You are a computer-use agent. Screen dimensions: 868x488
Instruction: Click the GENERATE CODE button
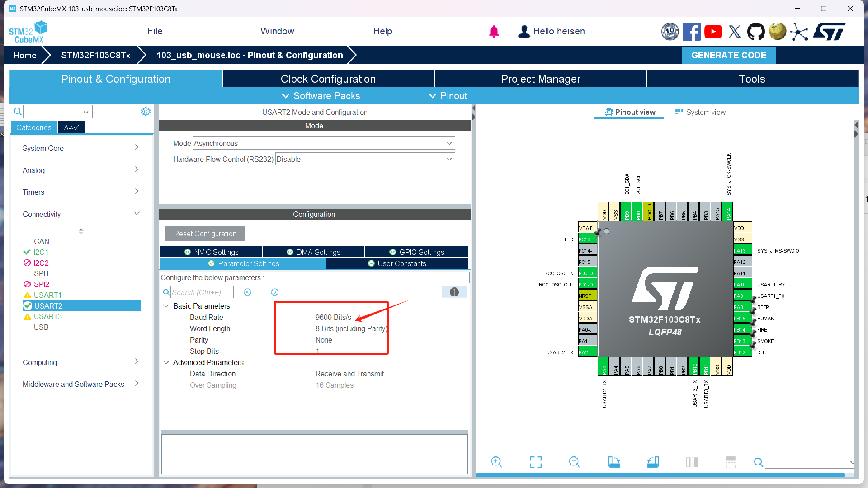click(x=728, y=55)
